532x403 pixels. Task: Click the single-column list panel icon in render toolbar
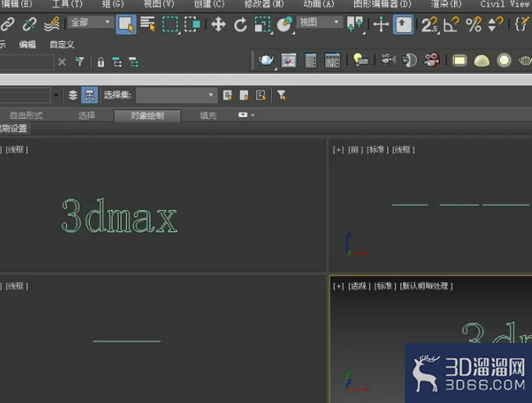click(311, 61)
